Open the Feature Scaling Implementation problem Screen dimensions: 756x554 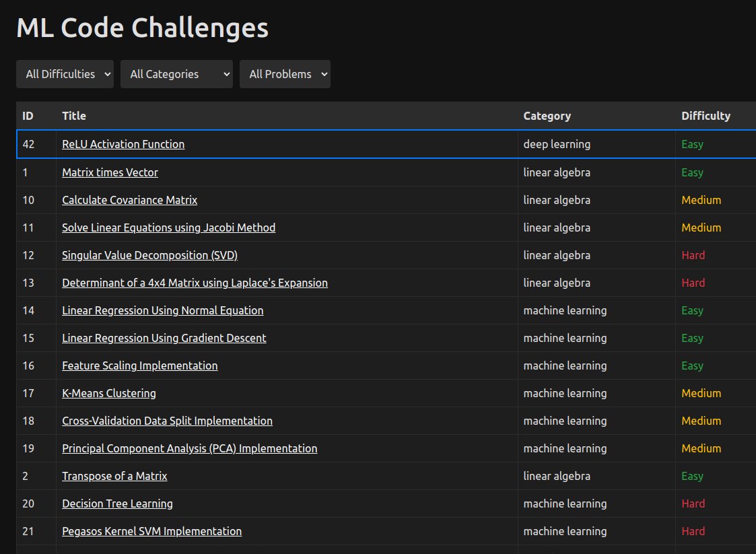[139, 366]
